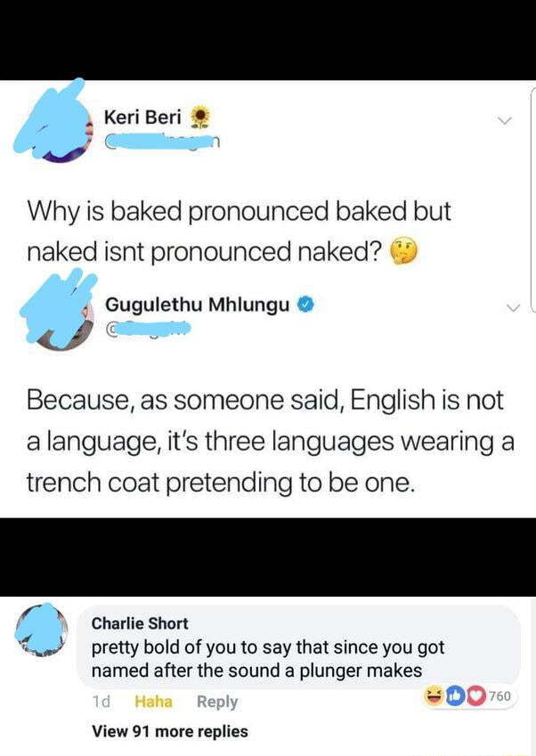The height and width of the screenshot is (756, 536).
Task: Click the trench coat tweet text
Action: [270, 441]
